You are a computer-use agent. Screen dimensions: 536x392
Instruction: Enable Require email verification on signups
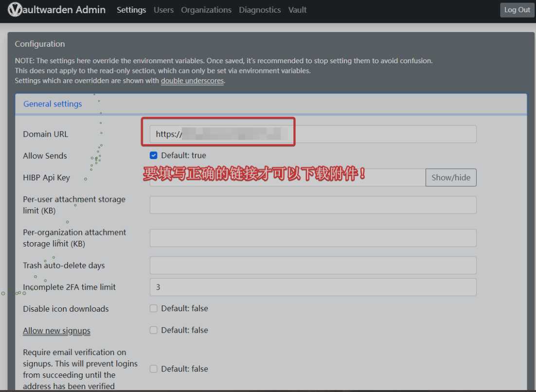pos(154,369)
